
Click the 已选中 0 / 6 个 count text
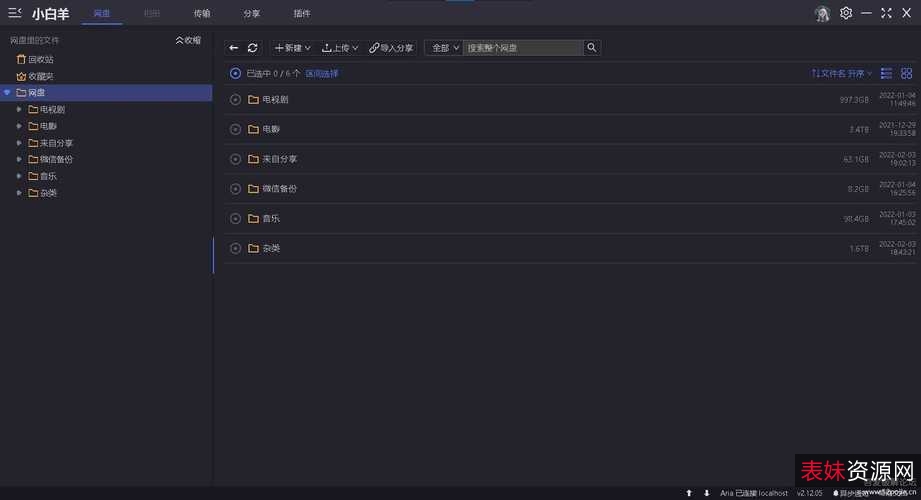pyautogui.click(x=273, y=73)
